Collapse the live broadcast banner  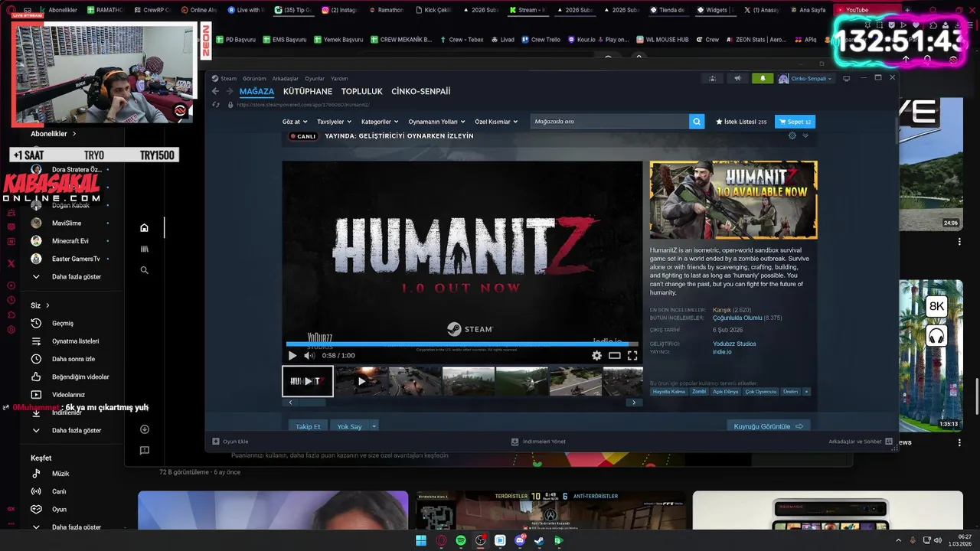point(805,135)
